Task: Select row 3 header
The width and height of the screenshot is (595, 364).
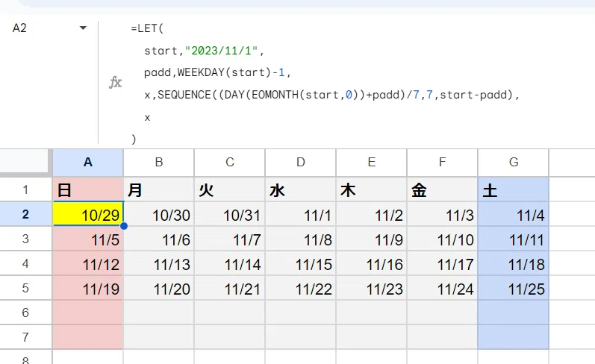Action: 26,239
